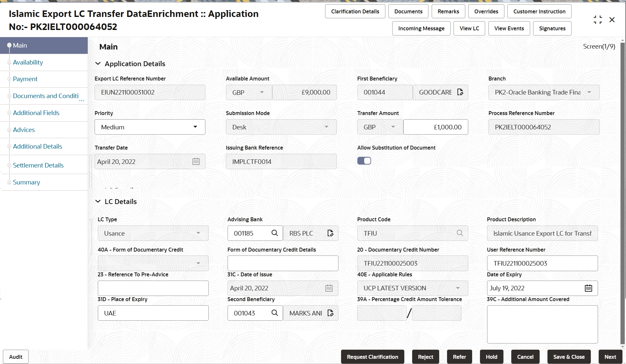626x364 pixels.
Task: Collapse the Application Details section
Action: click(98, 64)
